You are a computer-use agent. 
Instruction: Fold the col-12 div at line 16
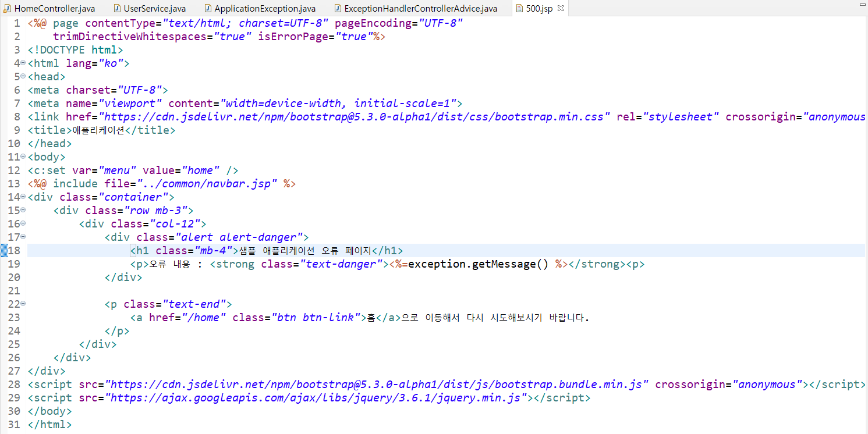click(23, 223)
